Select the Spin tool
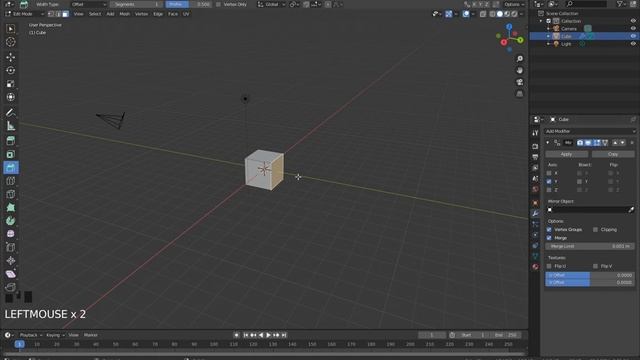Viewport: 640px width, 360px height. pos(11,221)
